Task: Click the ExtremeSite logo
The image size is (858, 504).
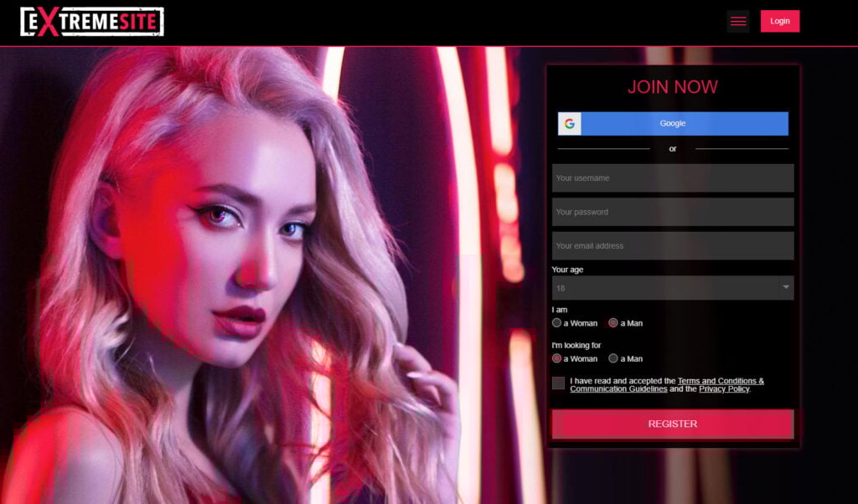Action: pyautogui.click(x=91, y=22)
